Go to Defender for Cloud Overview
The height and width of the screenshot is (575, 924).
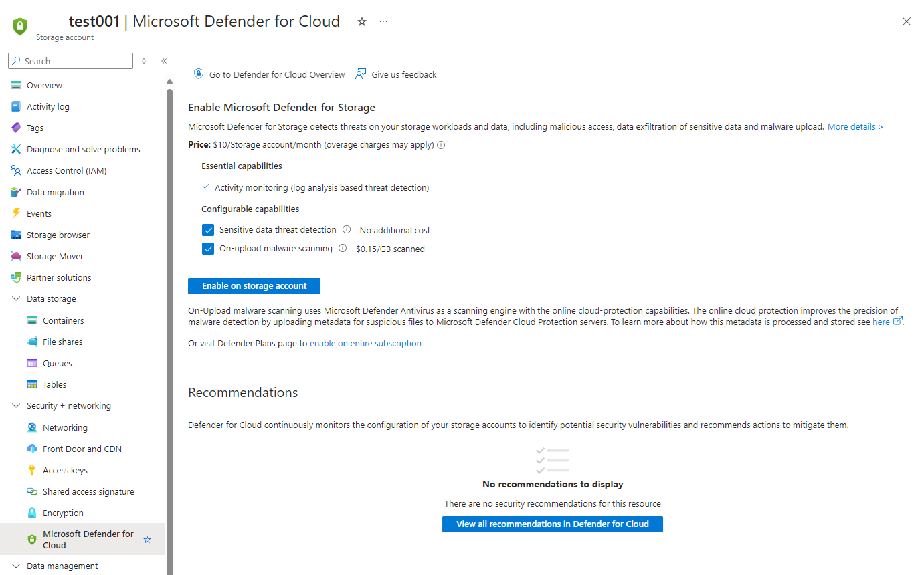click(x=269, y=74)
